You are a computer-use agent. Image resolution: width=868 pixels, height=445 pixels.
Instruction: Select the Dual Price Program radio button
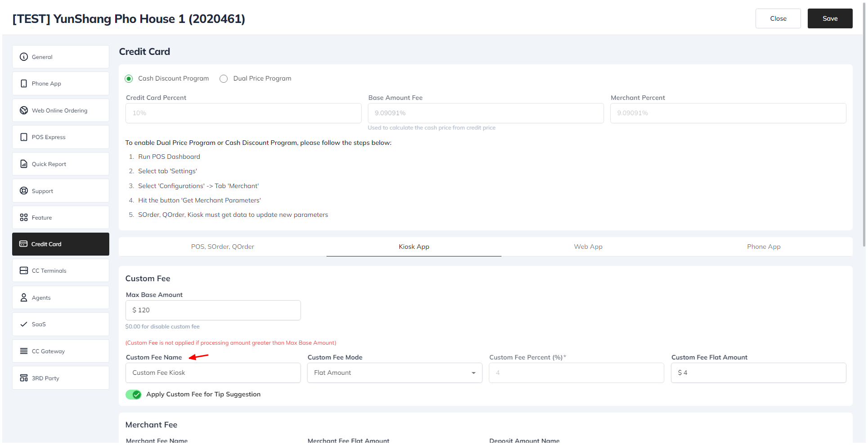[224, 79]
